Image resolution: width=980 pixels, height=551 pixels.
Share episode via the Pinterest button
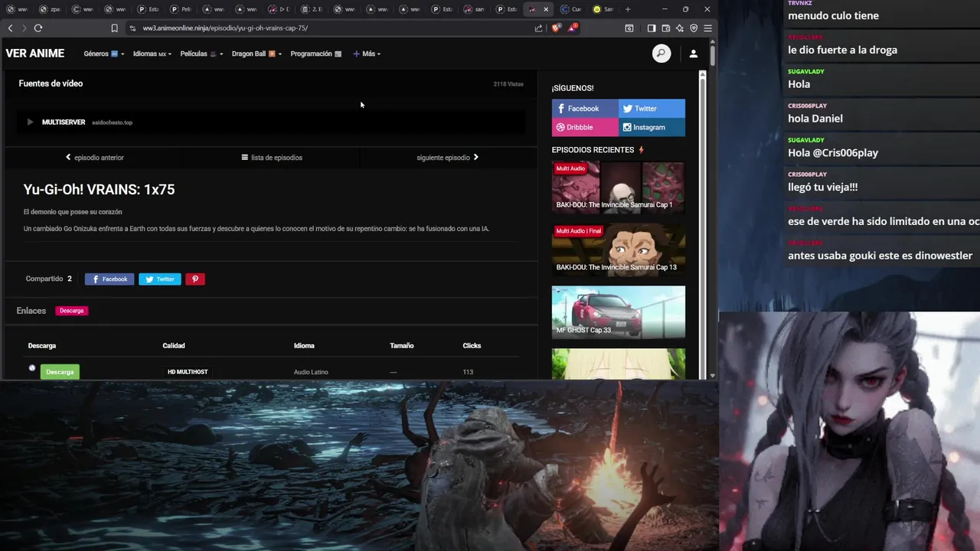pyautogui.click(x=195, y=279)
